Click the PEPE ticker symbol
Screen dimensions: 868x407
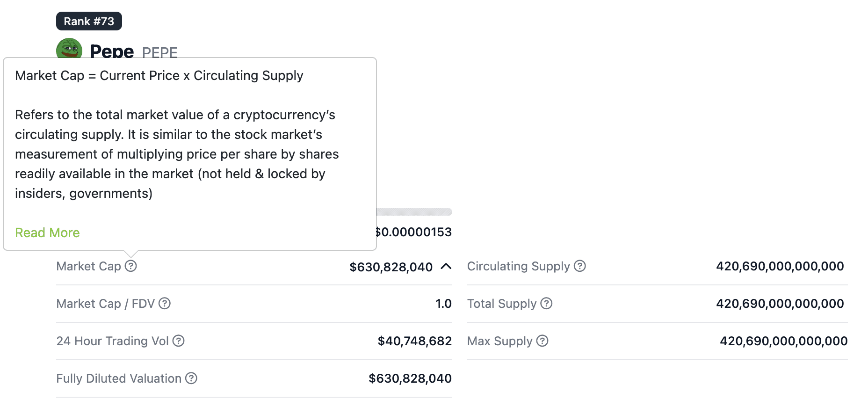[x=159, y=52]
